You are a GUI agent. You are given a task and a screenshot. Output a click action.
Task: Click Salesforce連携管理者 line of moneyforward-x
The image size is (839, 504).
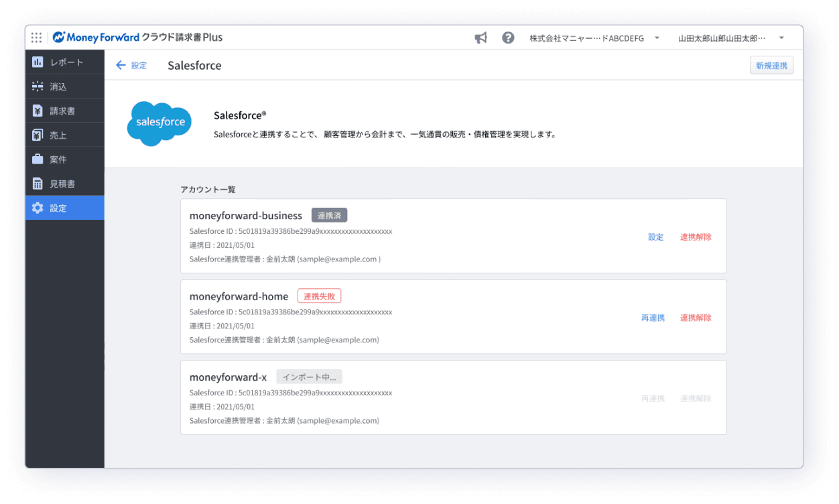(284, 421)
